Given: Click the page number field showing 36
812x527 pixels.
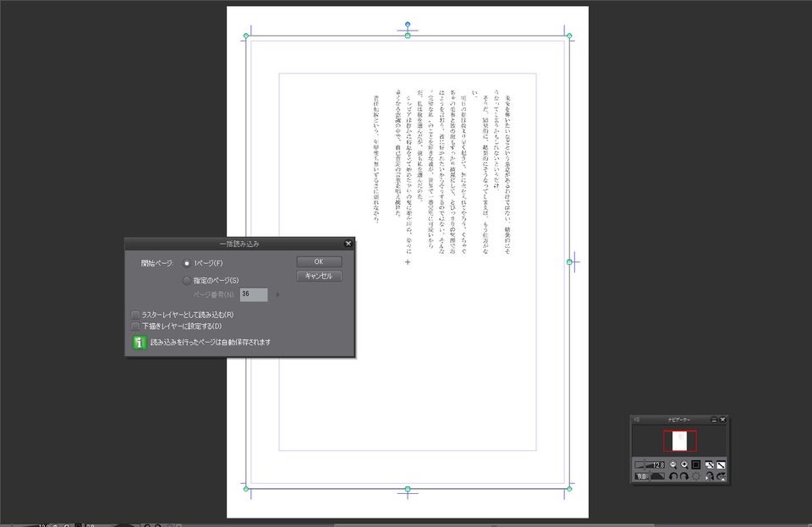Looking at the screenshot, I should 254,294.
